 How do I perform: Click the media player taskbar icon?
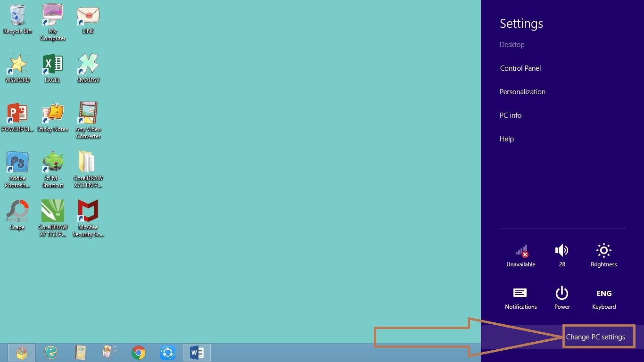coord(109,353)
